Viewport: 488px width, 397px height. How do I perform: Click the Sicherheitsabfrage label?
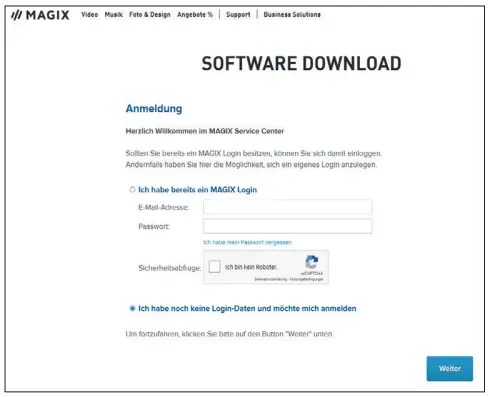point(169,268)
